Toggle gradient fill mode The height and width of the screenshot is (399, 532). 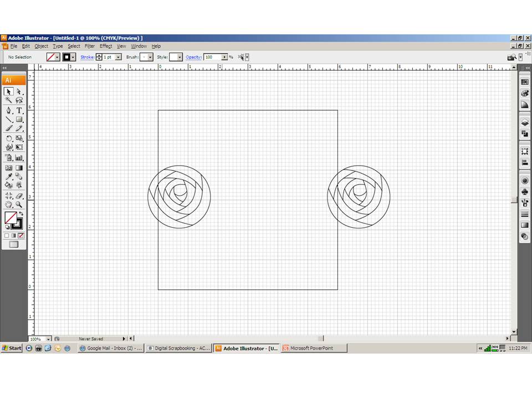(x=14, y=236)
